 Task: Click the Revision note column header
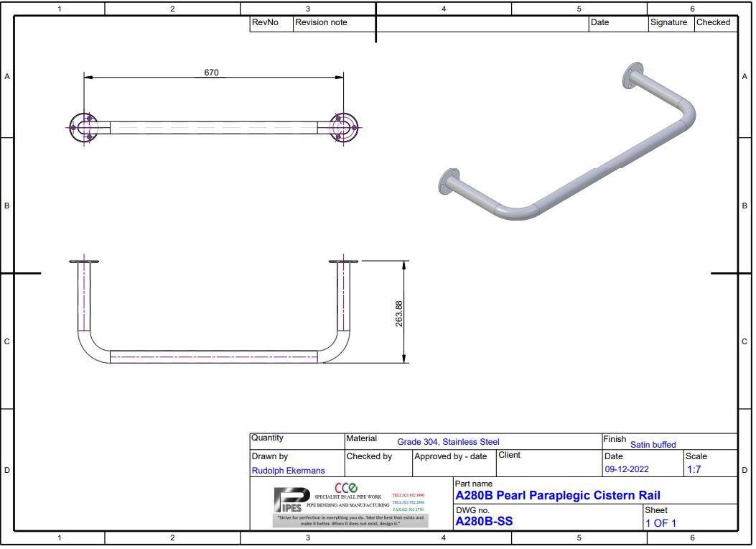[321, 22]
